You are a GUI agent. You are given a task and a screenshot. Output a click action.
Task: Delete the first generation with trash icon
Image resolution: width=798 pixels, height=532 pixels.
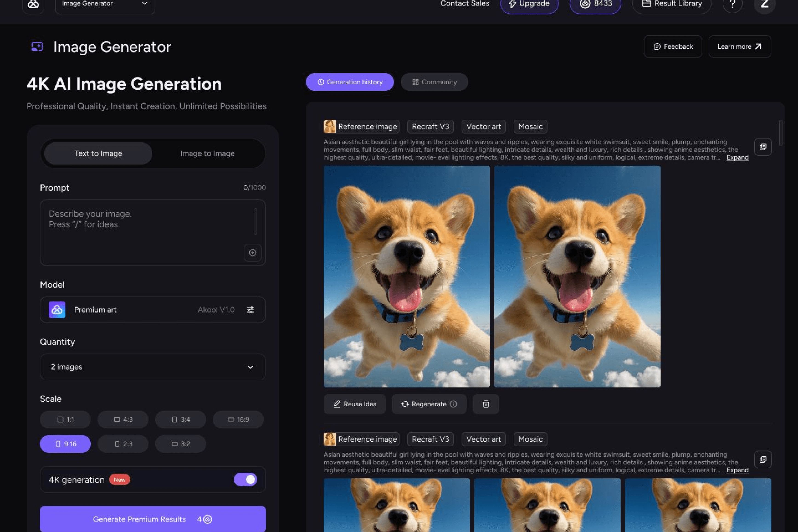pyautogui.click(x=486, y=404)
